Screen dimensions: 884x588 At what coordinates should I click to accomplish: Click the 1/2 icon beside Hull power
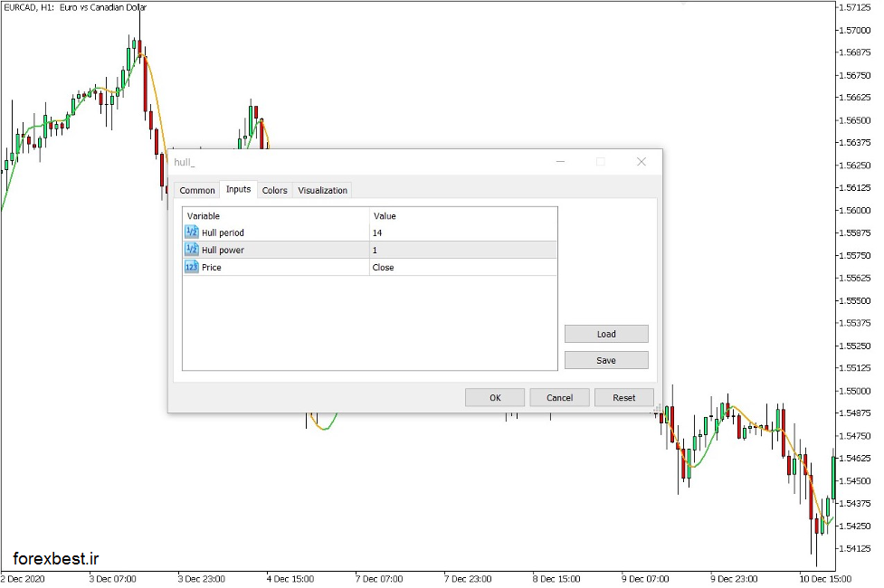click(x=191, y=250)
